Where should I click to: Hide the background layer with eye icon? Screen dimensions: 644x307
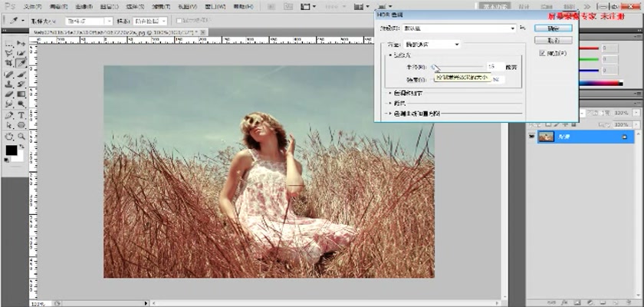pos(532,137)
